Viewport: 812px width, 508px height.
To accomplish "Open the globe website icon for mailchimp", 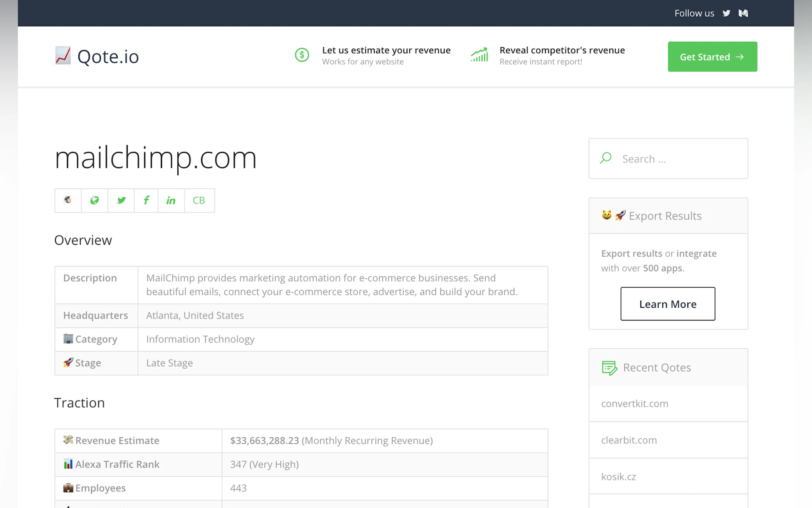I will point(95,200).
